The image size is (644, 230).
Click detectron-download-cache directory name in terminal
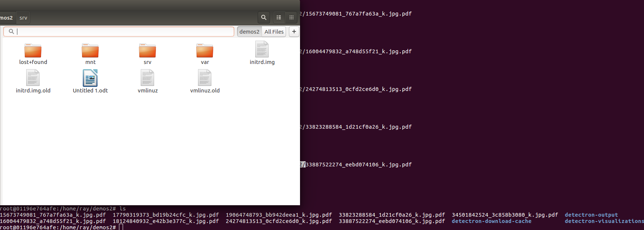492,221
